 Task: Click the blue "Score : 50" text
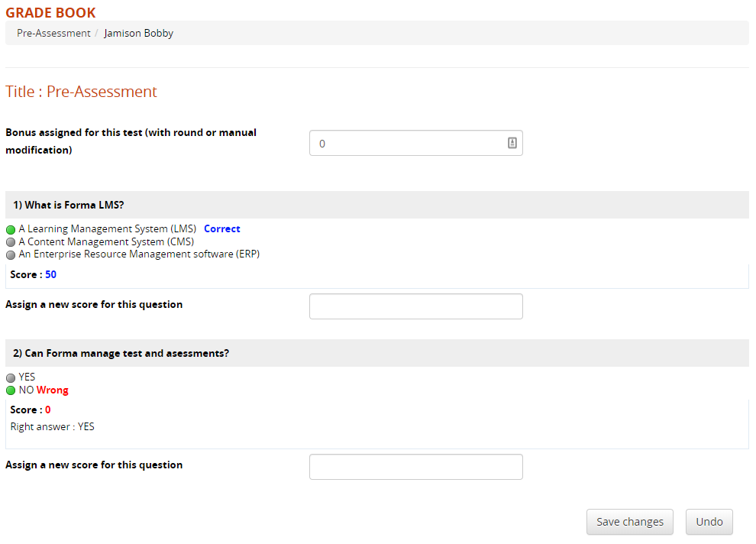click(31, 274)
